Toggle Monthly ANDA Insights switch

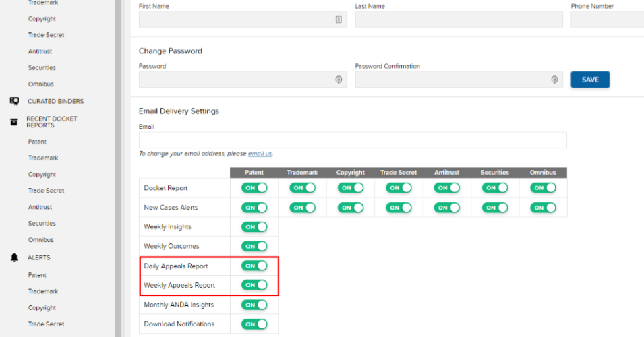coord(255,305)
